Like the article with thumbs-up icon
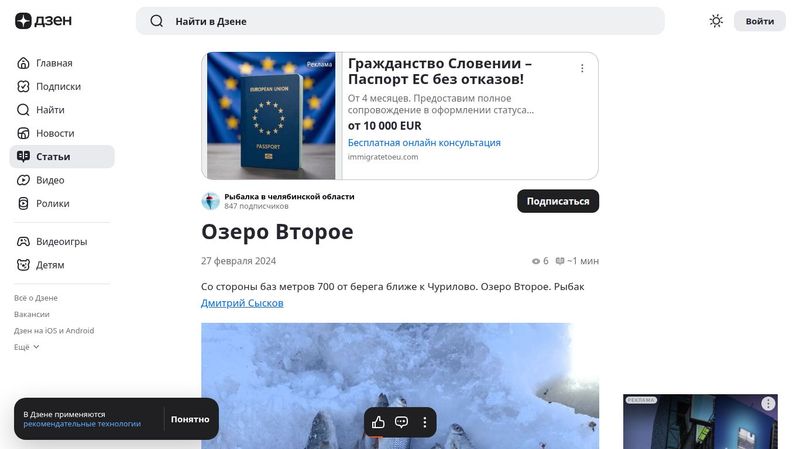This screenshot has height=449, width=800. [x=378, y=422]
